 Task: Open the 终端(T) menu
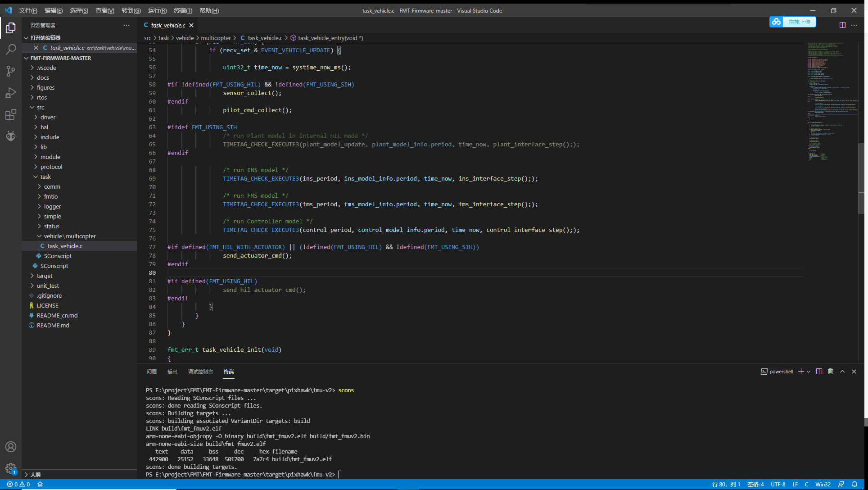point(183,10)
